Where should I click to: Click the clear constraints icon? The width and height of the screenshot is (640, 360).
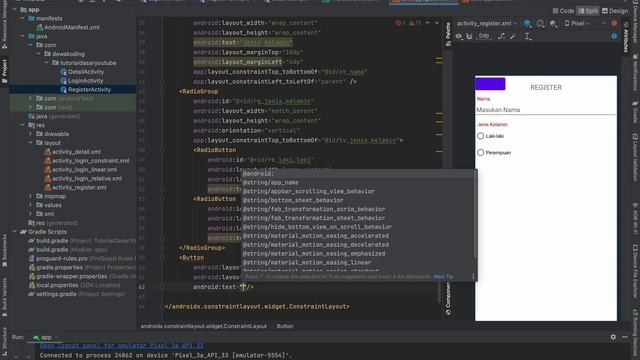[501, 36]
